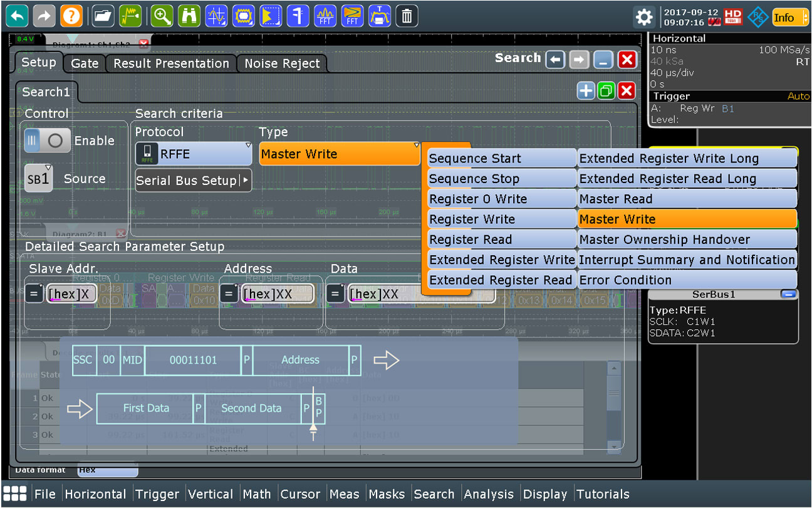Image resolution: width=812 pixels, height=508 pixels.
Task: Switch to the Gate tab
Action: (x=85, y=63)
